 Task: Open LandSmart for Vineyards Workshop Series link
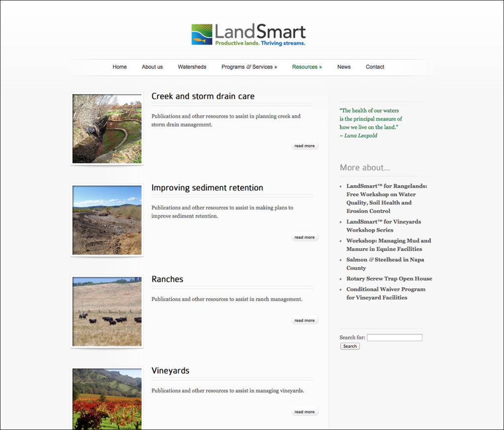pyautogui.click(x=383, y=226)
